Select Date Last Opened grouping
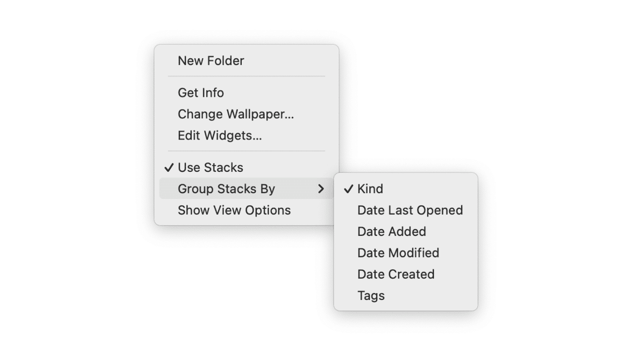This screenshot has width=633, height=364. pos(410,210)
